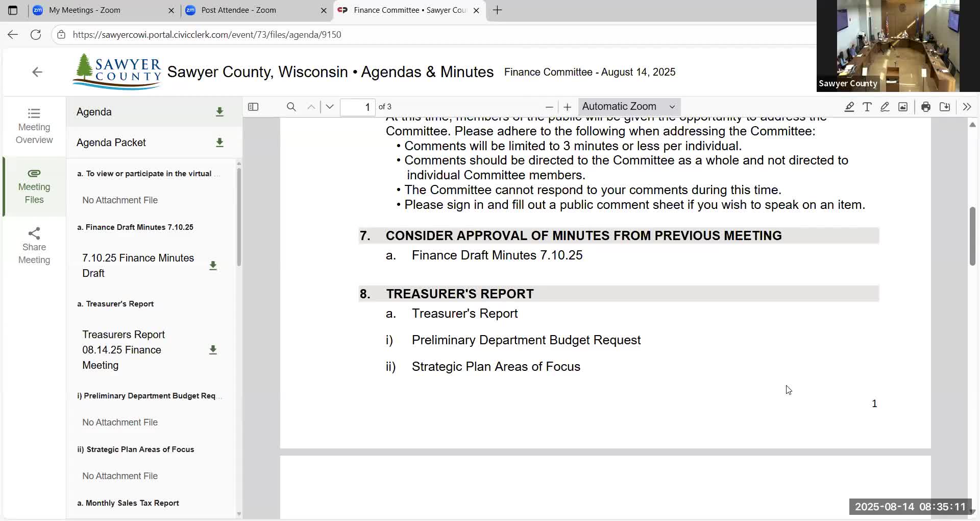Open 7.10.25 Finance Minutes Draft attachment

pyautogui.click(x=138, y=266)
